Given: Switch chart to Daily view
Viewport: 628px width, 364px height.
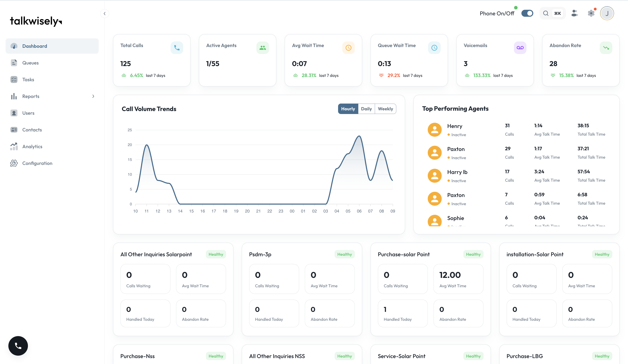Looking at the screenshot, I should [x=366, y=109].
